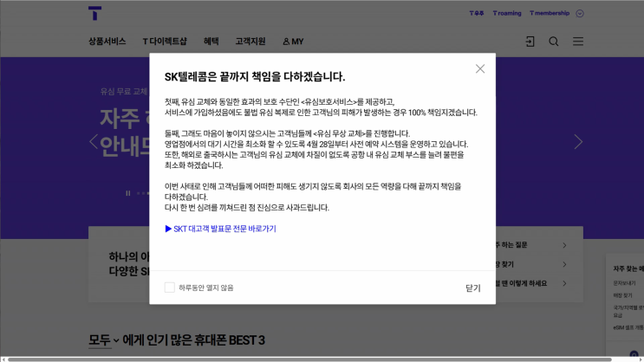Click the 닫기 button in popup
644x362 pixels.
pyautogui.click(x=472, y=288)
